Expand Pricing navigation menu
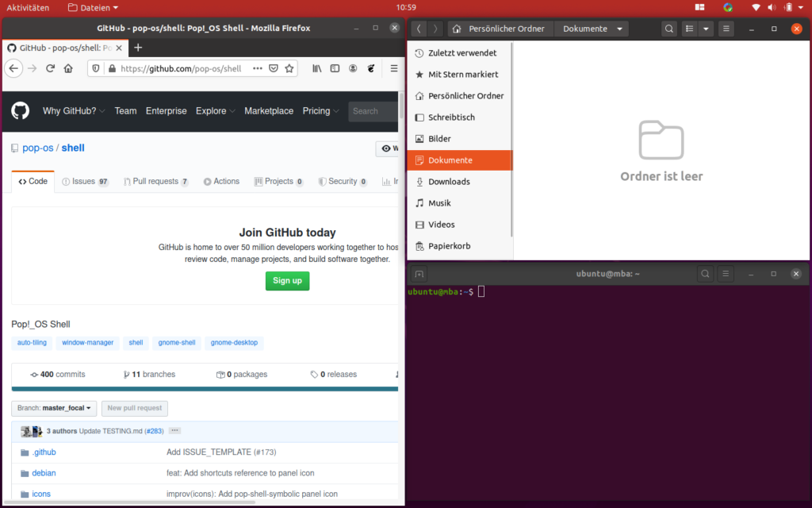The width and height of the screenshot is (812, 508). pyautogui.click(x=321, y=111)
